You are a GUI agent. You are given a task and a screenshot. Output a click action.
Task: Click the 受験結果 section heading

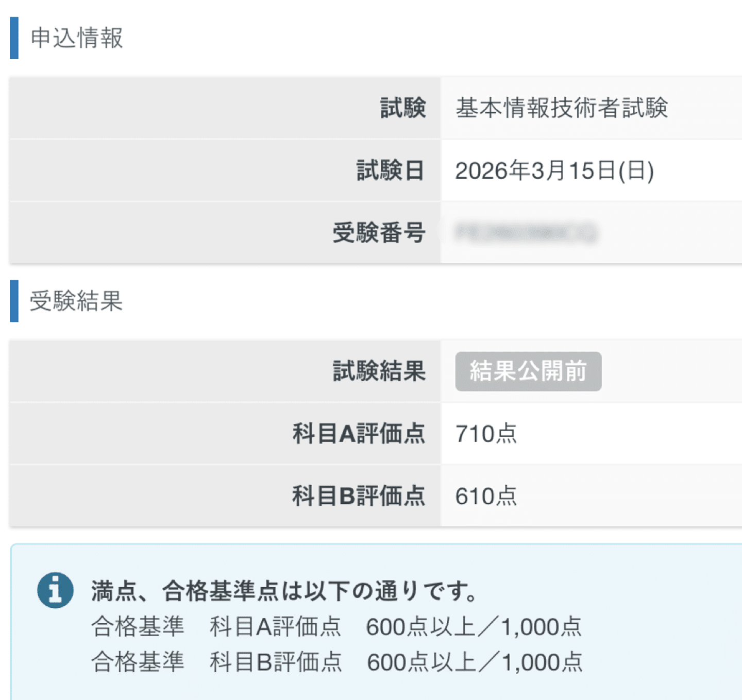[x=76, y=301]
